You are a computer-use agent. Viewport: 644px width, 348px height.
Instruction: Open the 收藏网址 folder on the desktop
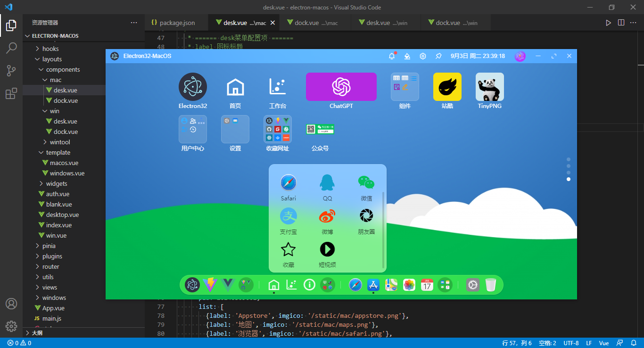[x=278, y=129]
